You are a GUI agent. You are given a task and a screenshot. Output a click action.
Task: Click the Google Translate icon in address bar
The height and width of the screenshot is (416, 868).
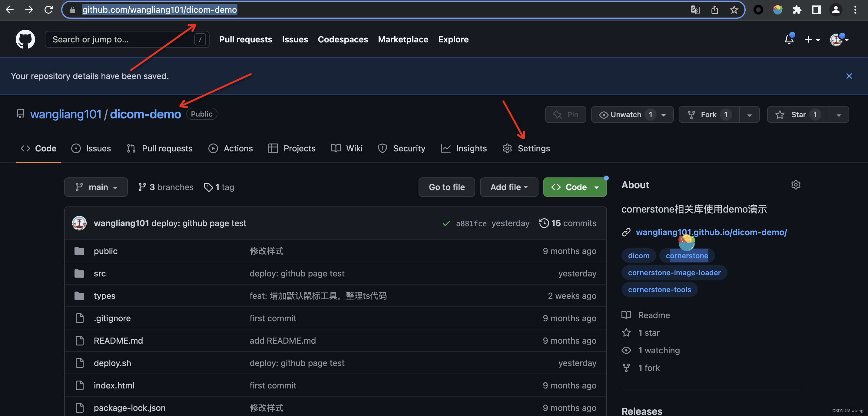pyautogui.click(x=695, y=10)
